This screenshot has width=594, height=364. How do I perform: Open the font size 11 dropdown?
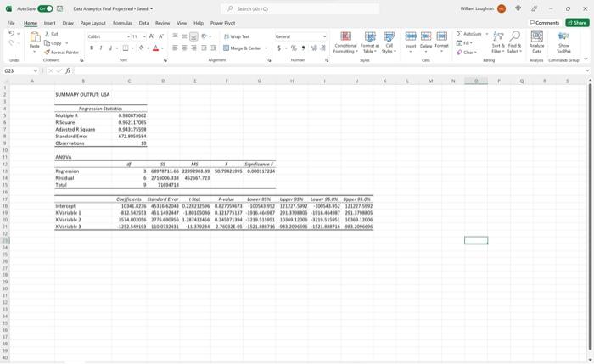coord(144,36)
